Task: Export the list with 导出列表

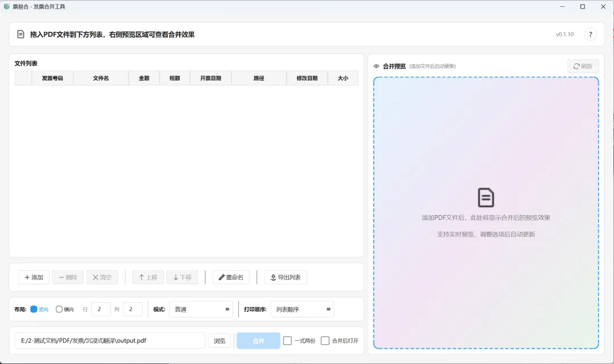Action: (285, 277)
